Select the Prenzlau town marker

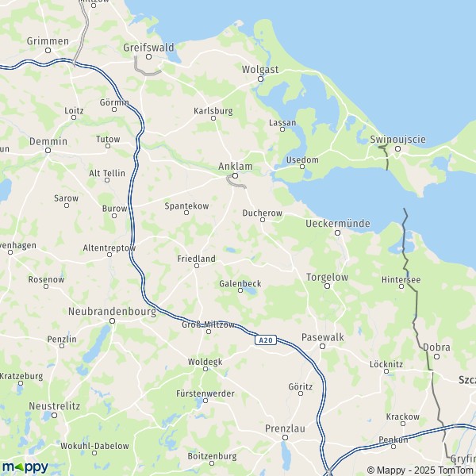(285, 437)
